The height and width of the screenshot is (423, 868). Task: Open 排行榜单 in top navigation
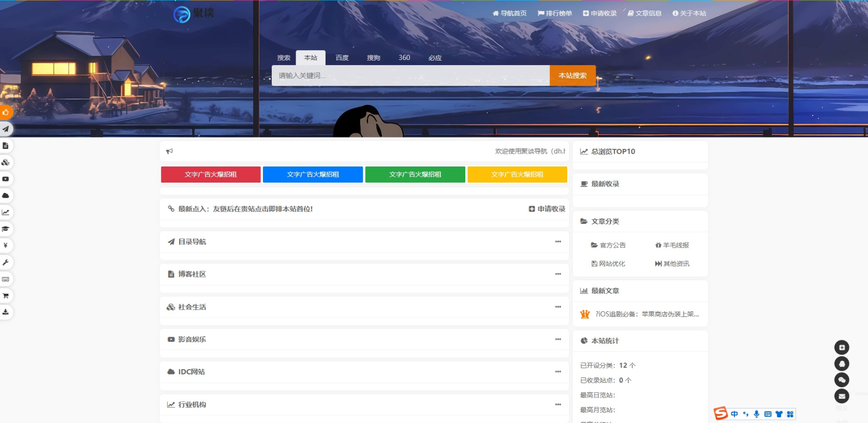555,13
